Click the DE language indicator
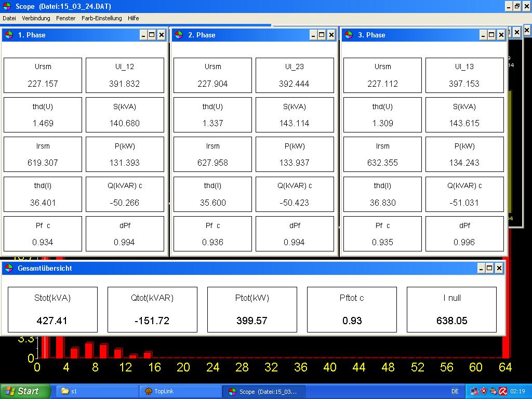The height and width of the screenshot is (399, 532). 455,392
